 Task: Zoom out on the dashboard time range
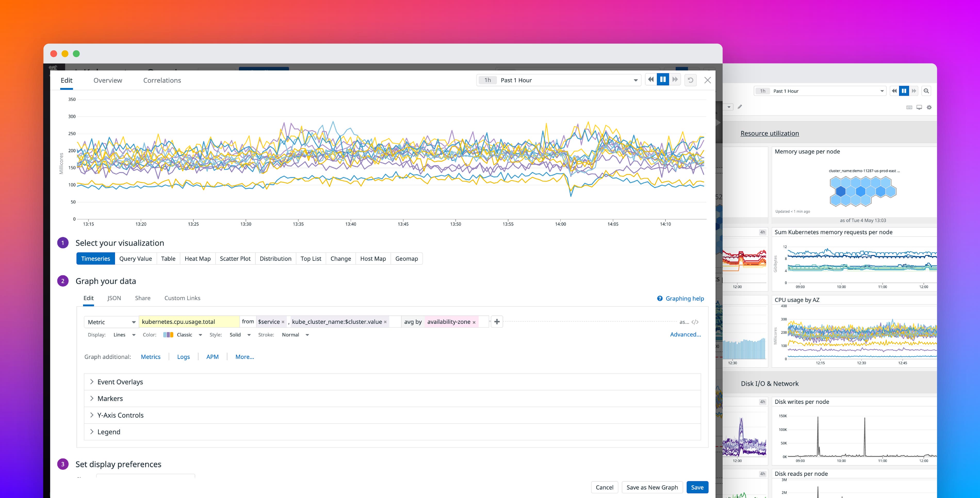coord(927,91)
